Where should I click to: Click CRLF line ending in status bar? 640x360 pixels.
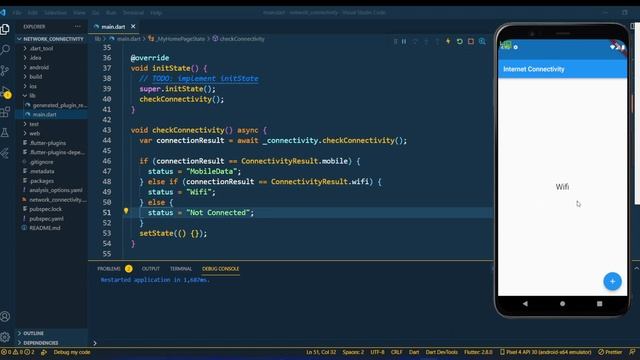pos(396,352)
